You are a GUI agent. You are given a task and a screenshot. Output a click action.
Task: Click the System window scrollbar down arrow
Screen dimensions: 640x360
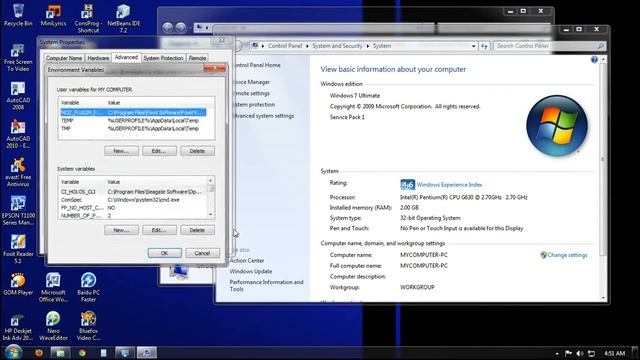(x=603, y=298)
